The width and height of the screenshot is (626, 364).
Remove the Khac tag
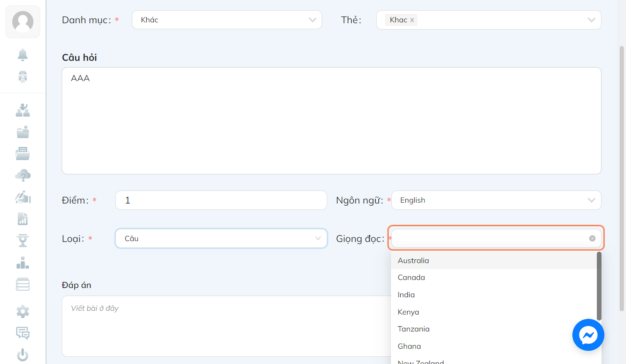[x=412, y=20]
